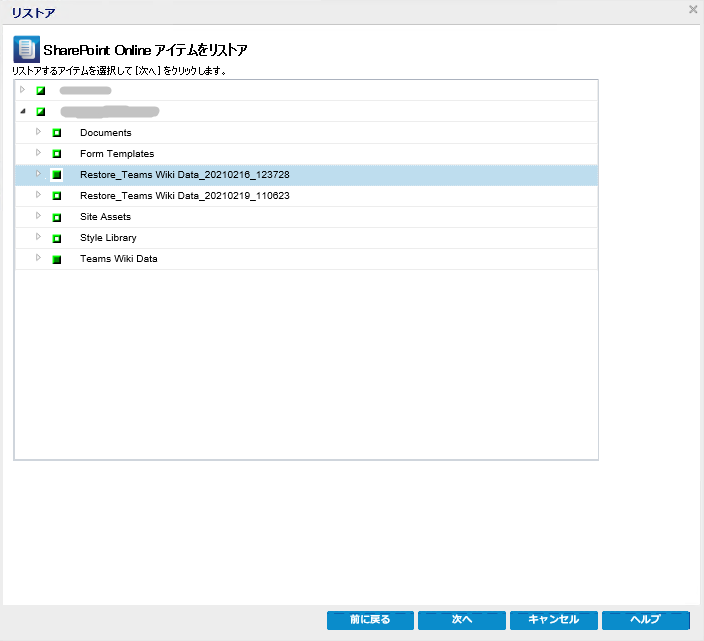Viewport: 704px width, 641px height.
Task: Click the SharePoint Online document icon
Action: 26,49
